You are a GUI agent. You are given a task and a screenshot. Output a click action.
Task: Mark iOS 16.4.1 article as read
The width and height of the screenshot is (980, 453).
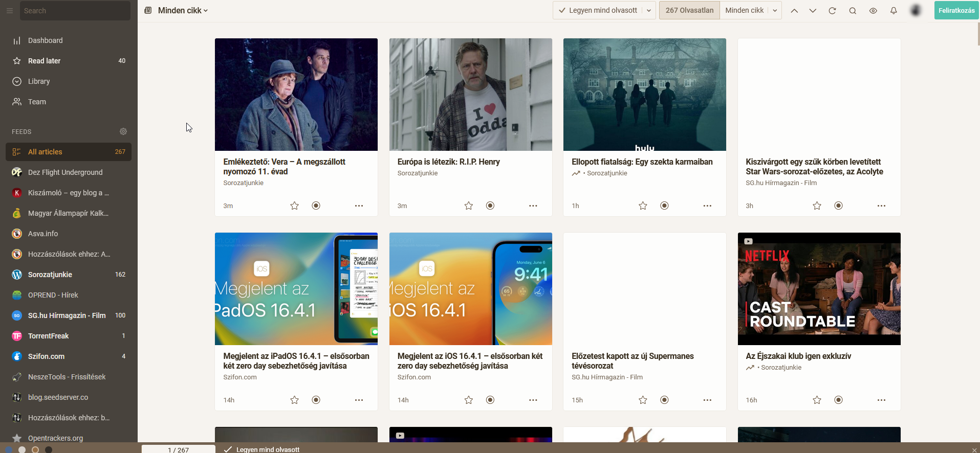pyautogui.click(x=490, y=400)
